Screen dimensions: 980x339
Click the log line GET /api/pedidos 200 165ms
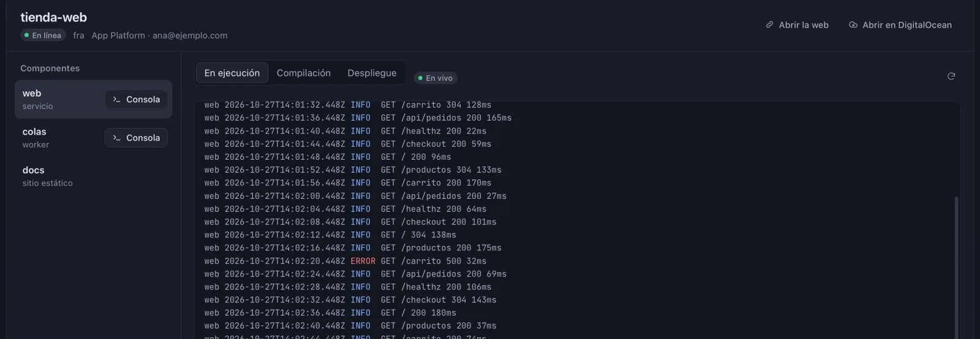click(x=358, y=118)
